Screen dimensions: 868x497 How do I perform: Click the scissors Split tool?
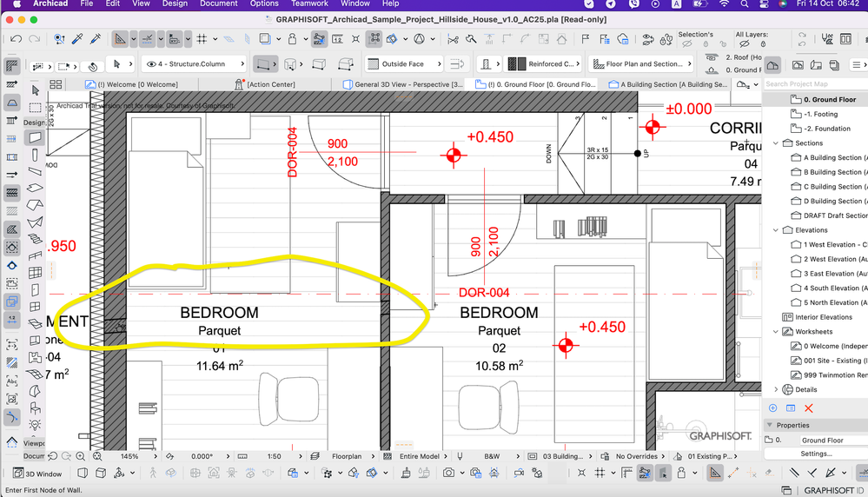pos(453,39)
